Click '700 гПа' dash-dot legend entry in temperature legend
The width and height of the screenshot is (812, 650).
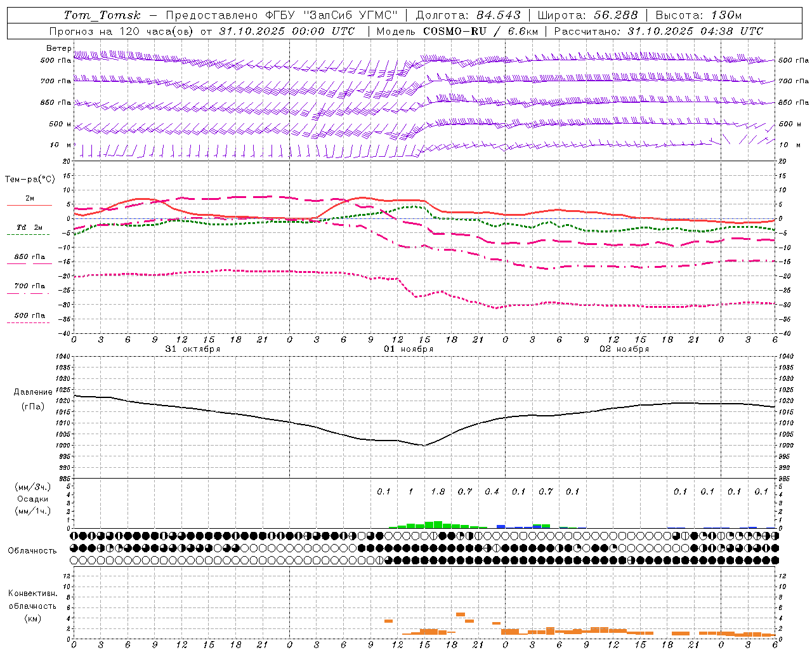(x=30, y=286)
